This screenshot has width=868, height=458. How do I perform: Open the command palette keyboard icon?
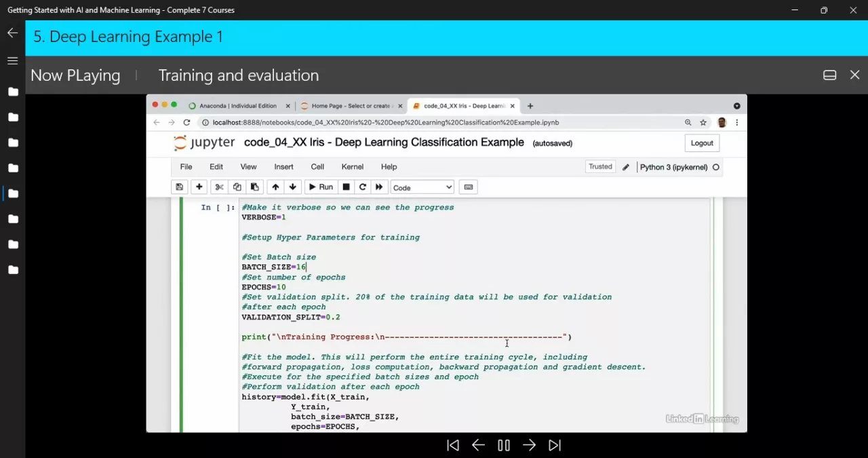tap(468, 187)
